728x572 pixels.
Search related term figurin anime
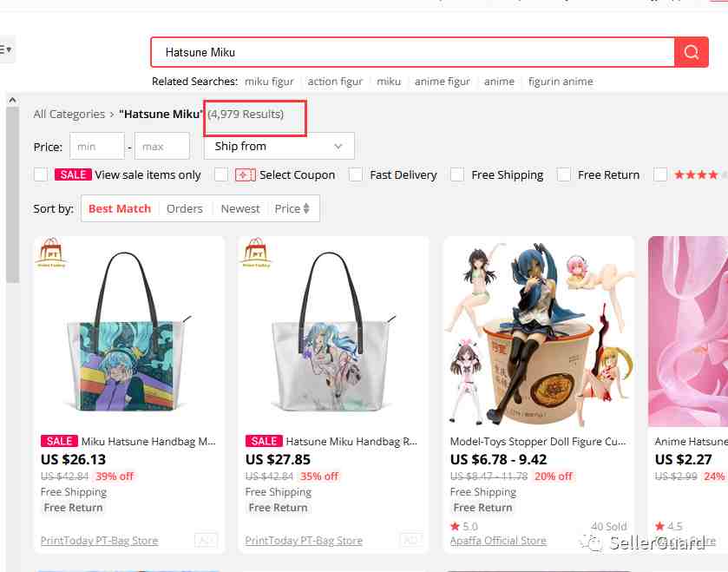561,82
